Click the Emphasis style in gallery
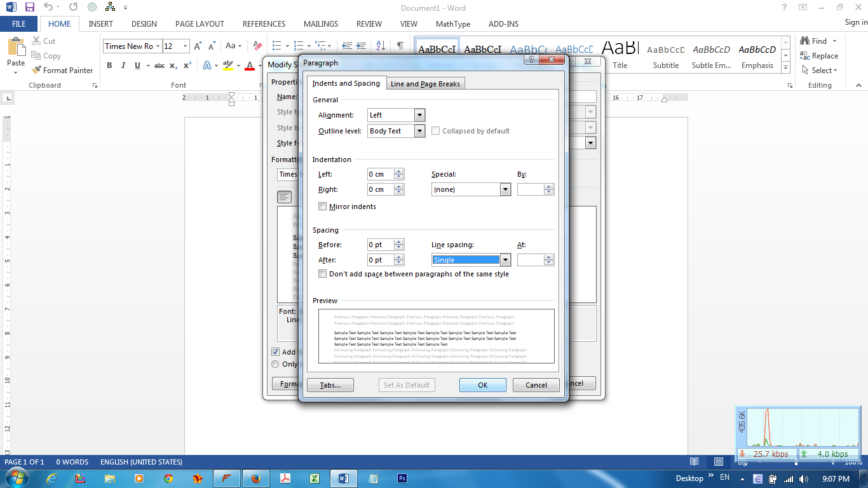This screenshot has width=868, height=488. (x=757, y=56)
